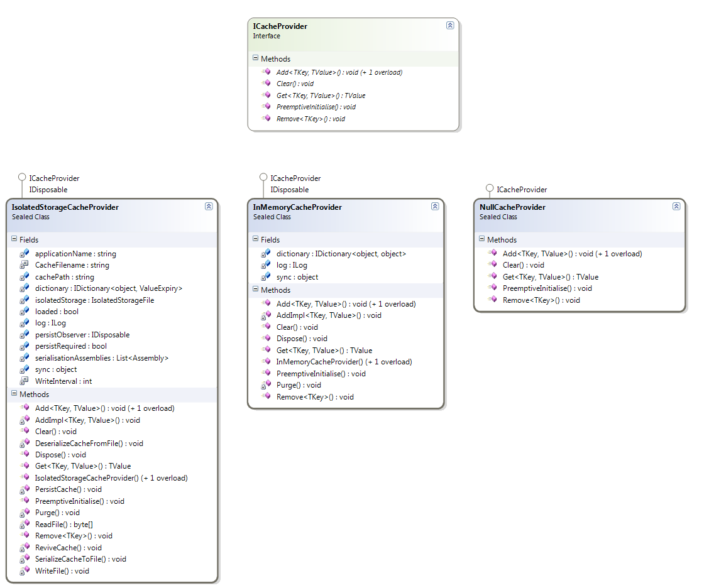
Task: Select 'log : ILog' field in IsolatedStorageCacheProvider
Action: (50, 323)
